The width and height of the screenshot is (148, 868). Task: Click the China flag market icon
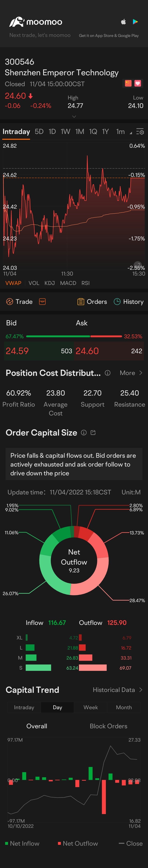pos(128,83)
